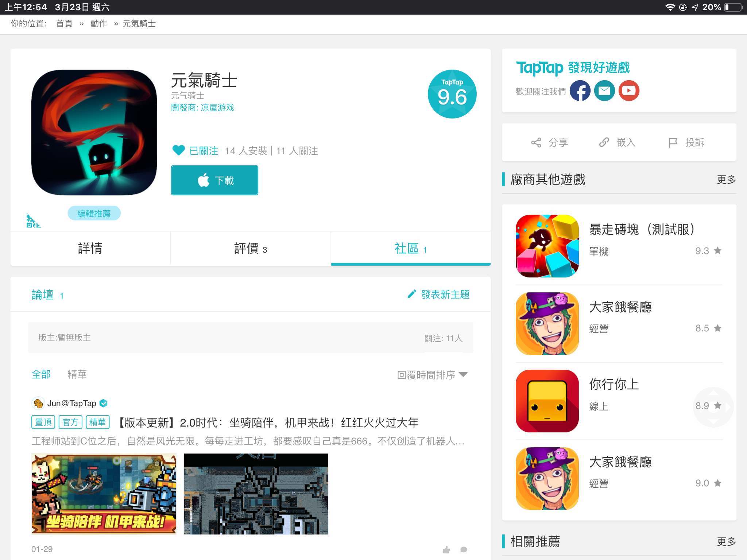
Task: Open the 【版本更新】2.0时代 post title
Action: point(267,423)
